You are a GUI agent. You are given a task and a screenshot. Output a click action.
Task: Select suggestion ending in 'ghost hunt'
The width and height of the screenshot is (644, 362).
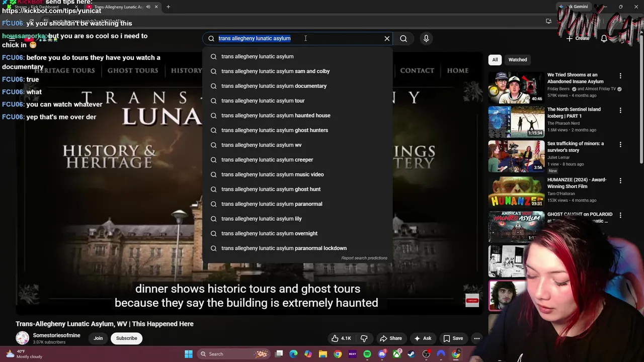[x=297, y=189]
